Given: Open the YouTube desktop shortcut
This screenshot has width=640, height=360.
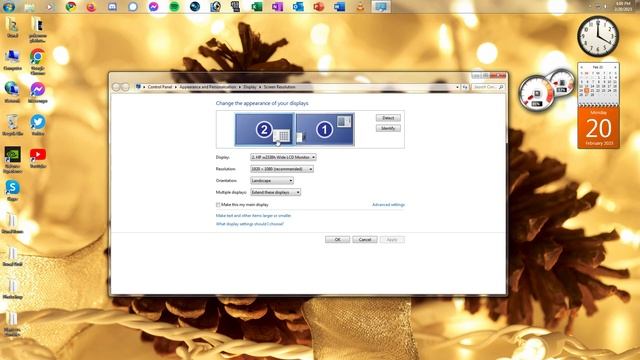Looking at the screenshot, I should [38, 158].
